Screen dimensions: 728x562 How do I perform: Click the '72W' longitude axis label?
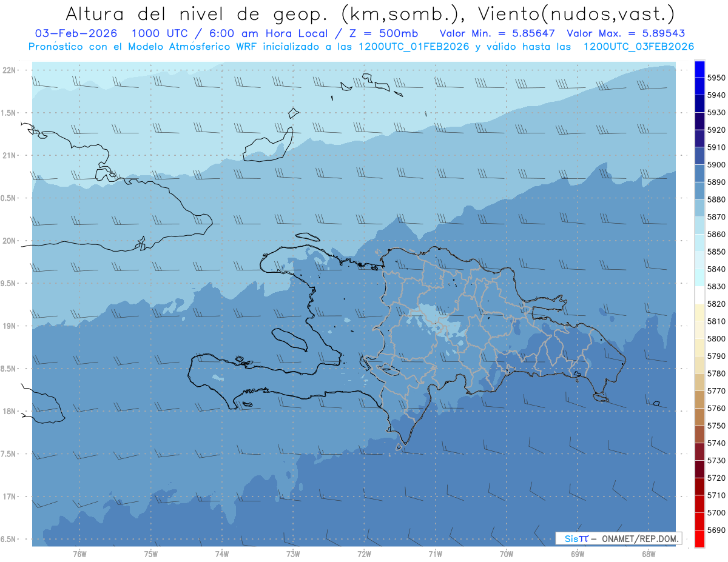point(364,554)
